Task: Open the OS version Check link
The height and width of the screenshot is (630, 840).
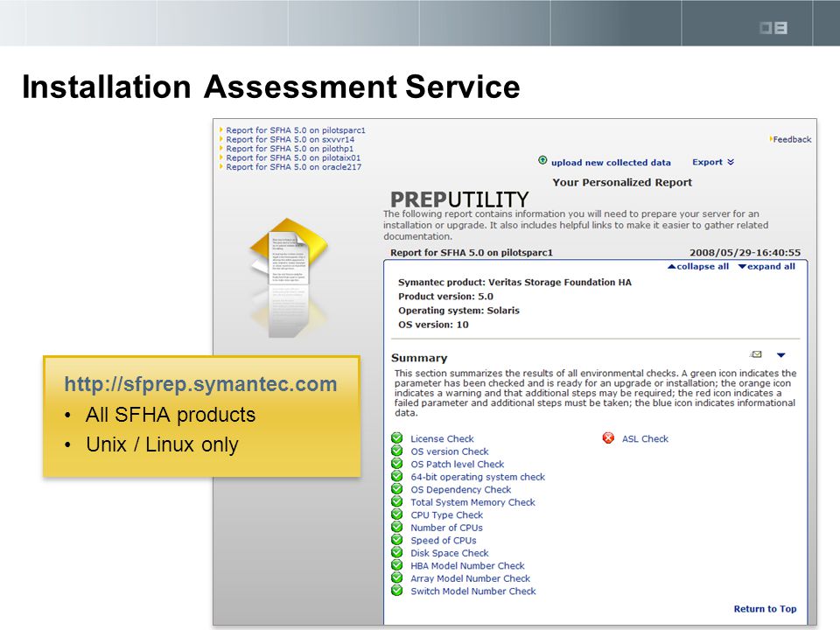Action: click(x=450, y=451)
